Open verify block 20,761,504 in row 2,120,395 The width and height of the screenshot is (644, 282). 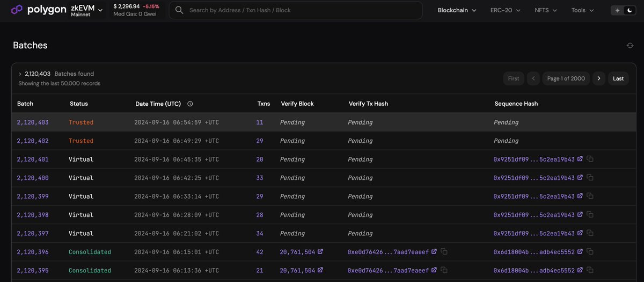[x=298, y=271]
